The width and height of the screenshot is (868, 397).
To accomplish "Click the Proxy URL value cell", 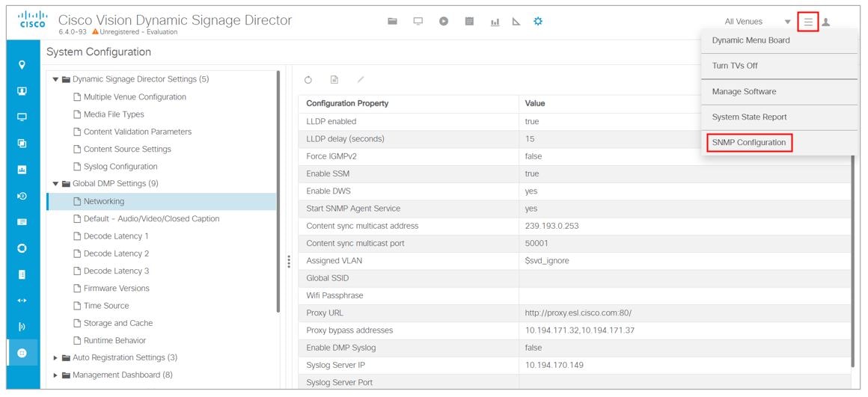I will tap(685, 313).
